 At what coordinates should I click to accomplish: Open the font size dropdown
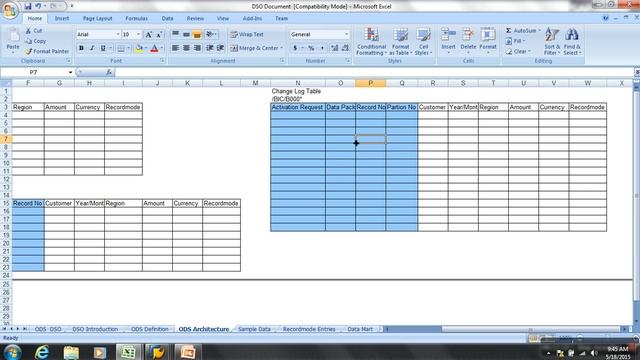[138, 35]
